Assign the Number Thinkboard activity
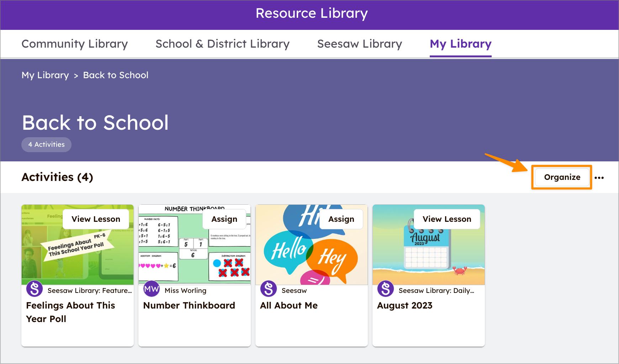 (x=224, y=219)
